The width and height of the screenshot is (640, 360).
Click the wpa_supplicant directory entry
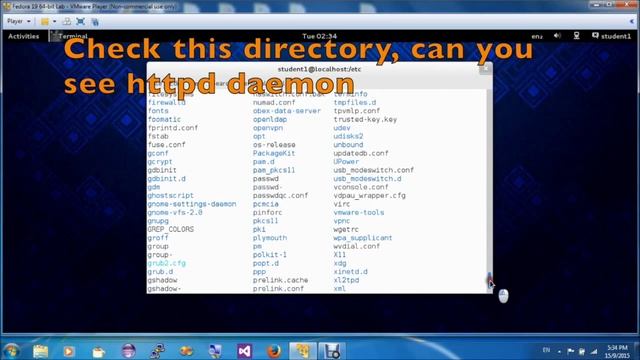363,238
